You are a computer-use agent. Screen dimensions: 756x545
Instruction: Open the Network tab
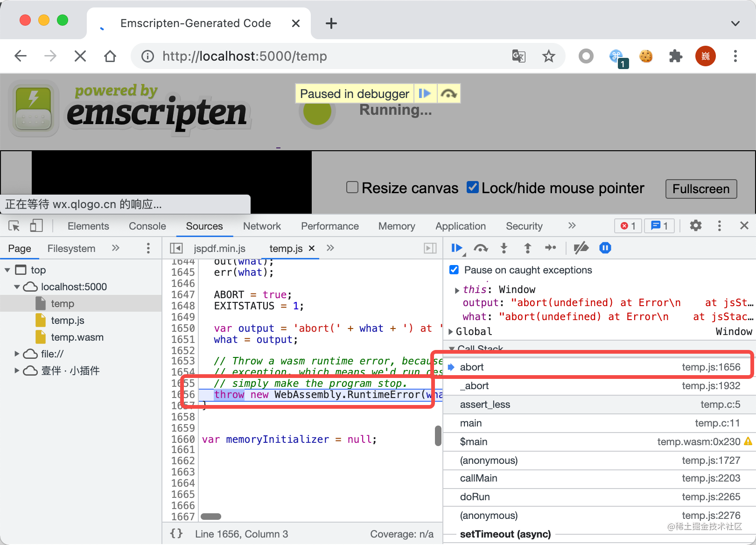click(262, 226)
